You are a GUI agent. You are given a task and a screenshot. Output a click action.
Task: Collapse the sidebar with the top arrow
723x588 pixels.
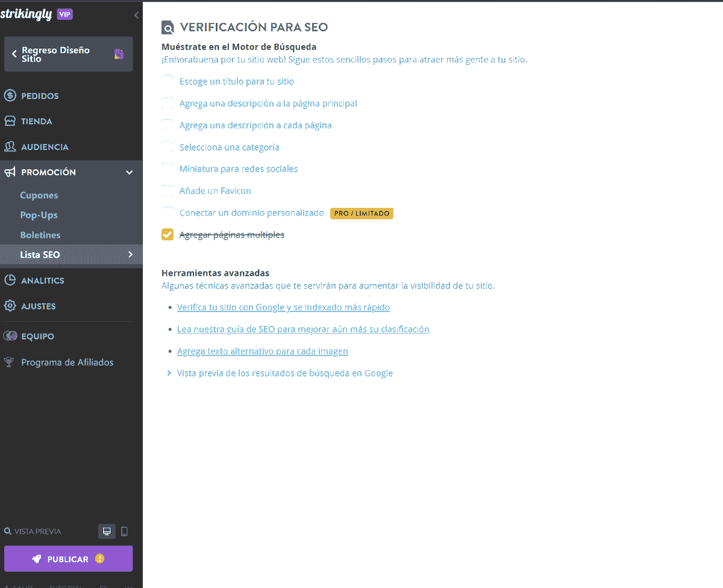[x=136, y=15]
